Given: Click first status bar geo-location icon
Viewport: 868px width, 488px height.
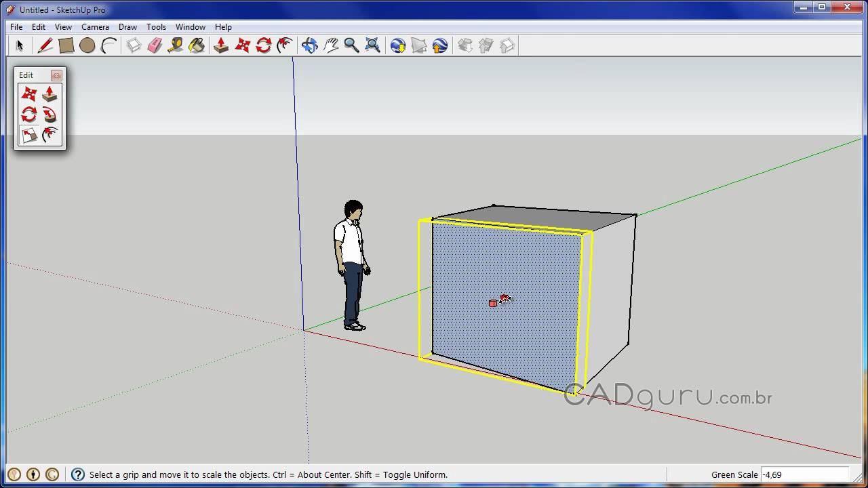Looking at the screenshot, I should point(14,474).
